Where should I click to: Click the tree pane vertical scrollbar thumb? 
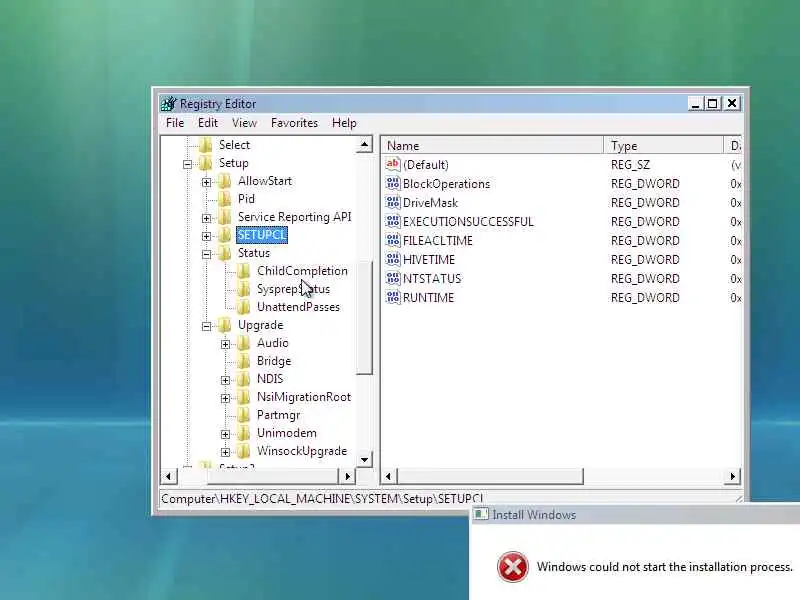[364, 318]
